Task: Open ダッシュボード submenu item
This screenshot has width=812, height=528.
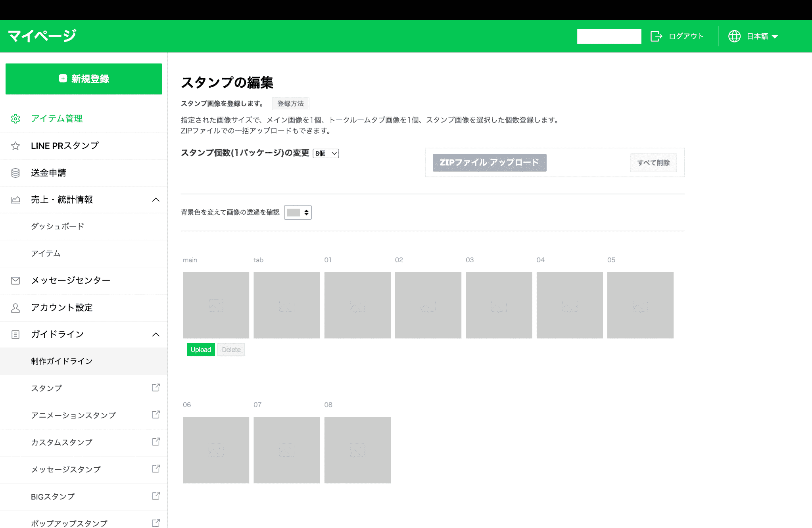Action: (x=84, y=227)
